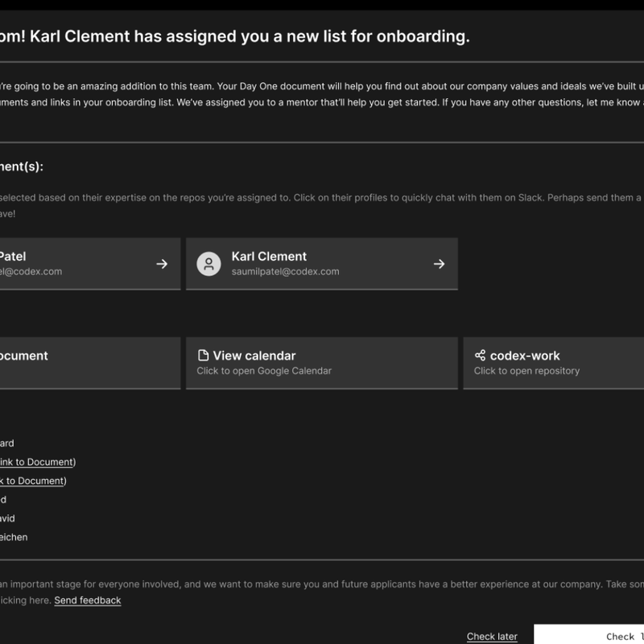The image size is (644, 644).
Task: Click the file icon beside View calendar
Action: 204,356
